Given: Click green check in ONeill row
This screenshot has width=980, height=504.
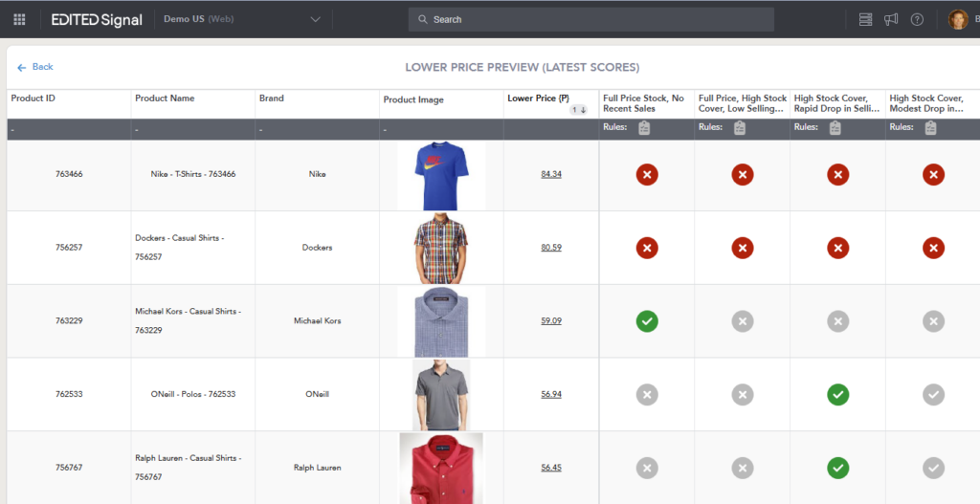Looking at the screenshot, I should point(838,395).
